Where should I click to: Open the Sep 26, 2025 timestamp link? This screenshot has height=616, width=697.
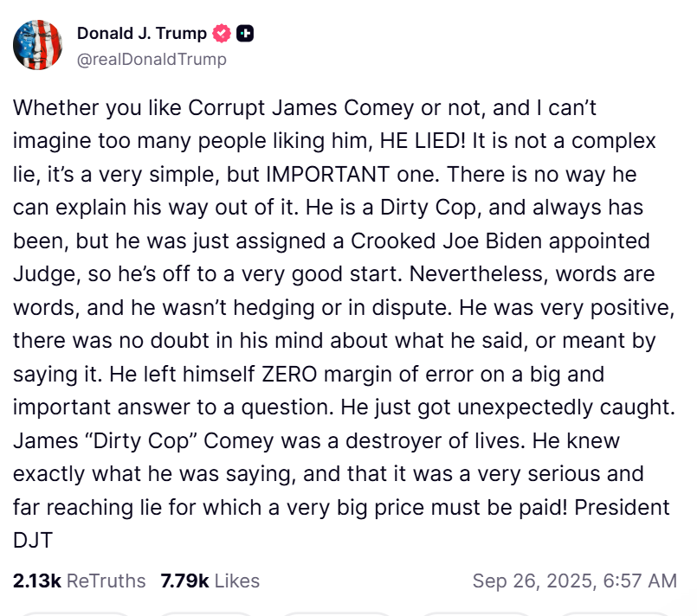pyautogui.click(x=575, y=581)
